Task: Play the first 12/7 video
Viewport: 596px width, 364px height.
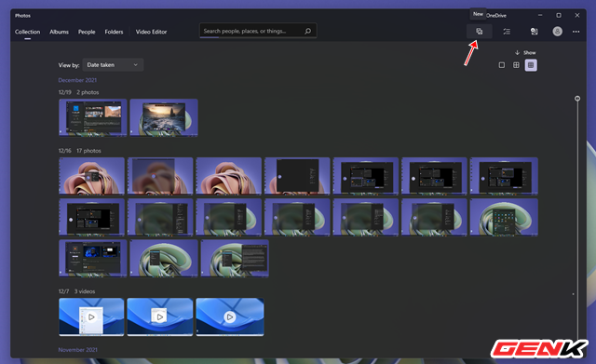Action: click(91, 317)
